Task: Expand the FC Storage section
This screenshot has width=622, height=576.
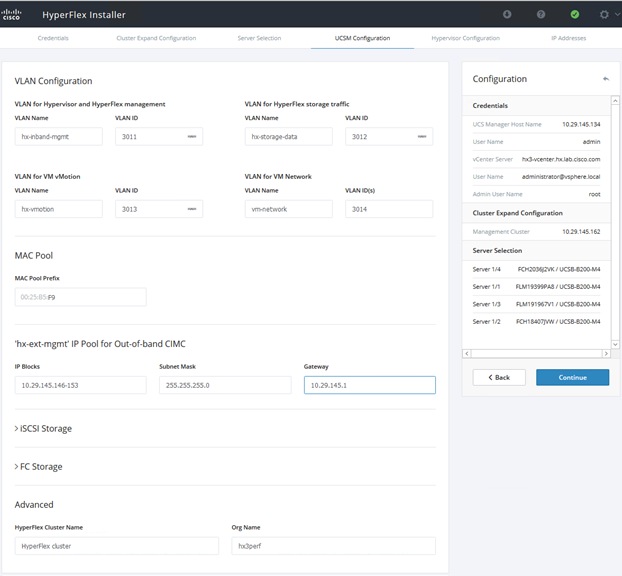Action: coord(38,467)
